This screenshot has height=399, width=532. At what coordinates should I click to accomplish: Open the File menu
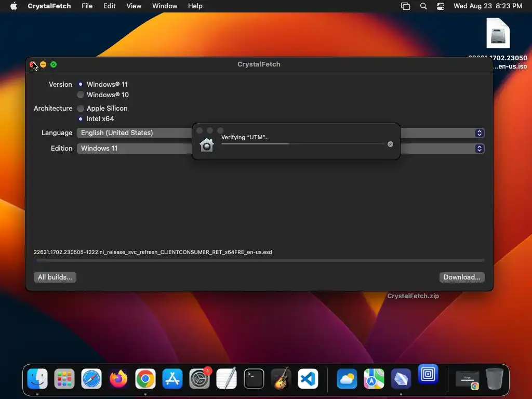click(x=87, y=6)
